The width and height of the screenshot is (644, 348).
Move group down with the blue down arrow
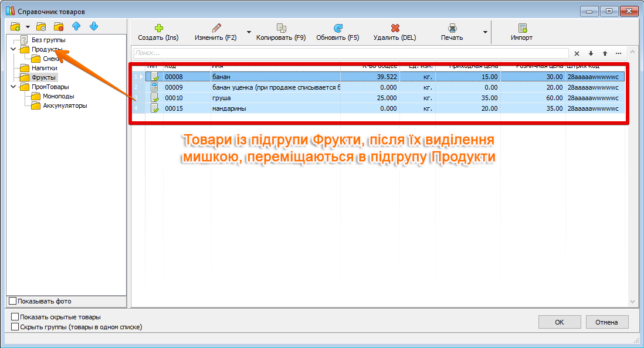coord(94,27)
